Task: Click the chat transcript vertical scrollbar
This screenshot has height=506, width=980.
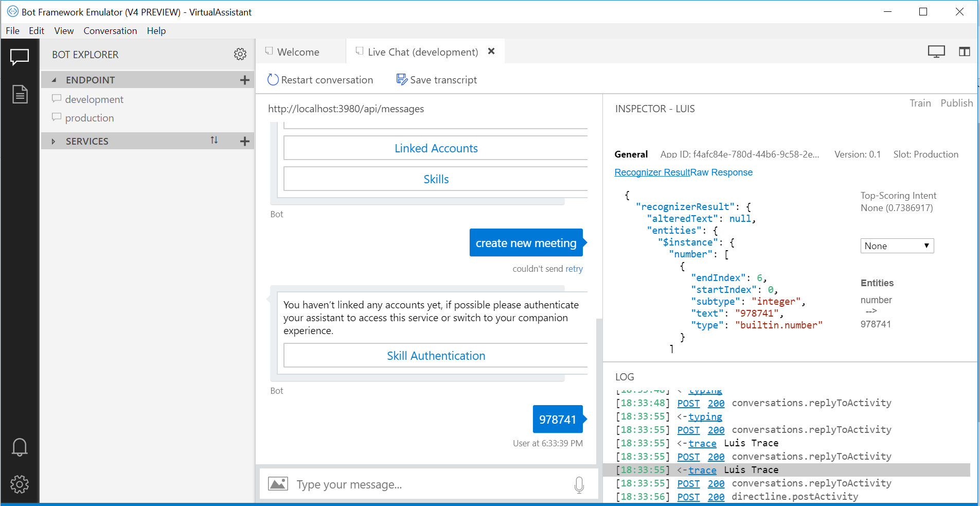Action: tap(599, 391)
